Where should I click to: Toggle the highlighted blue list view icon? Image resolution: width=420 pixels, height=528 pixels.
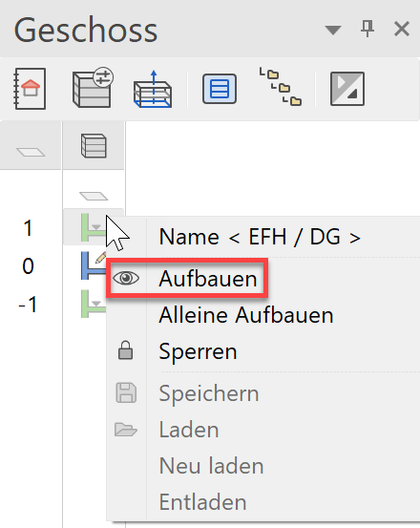[220, 89]
